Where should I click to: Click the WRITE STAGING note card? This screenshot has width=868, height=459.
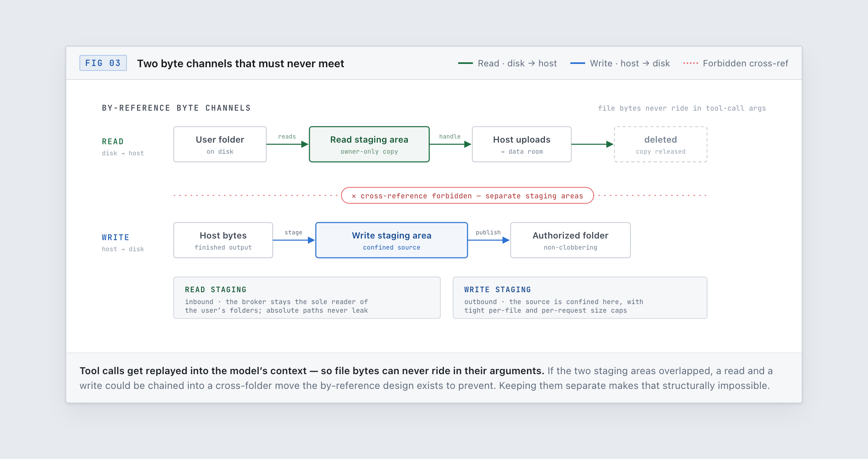(x=580, y=298)
